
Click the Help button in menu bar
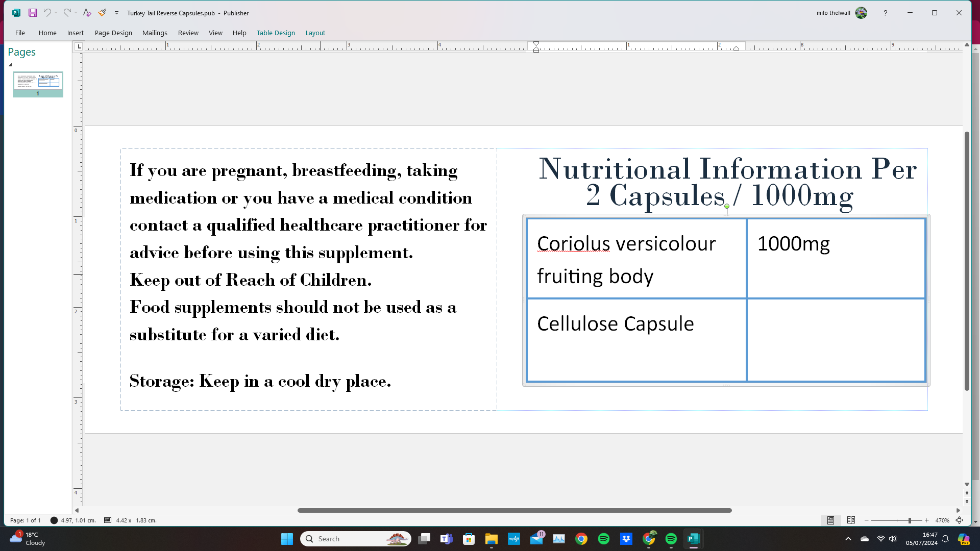[239, 32]
